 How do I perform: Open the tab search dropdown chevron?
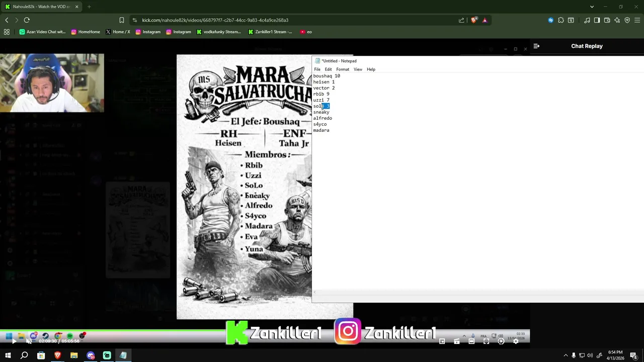[592, 7]
